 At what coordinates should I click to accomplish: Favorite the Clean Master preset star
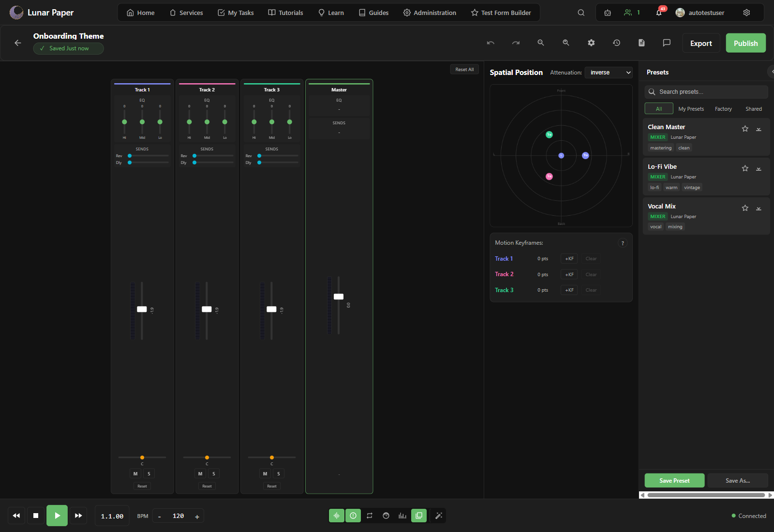coord(745,129)
